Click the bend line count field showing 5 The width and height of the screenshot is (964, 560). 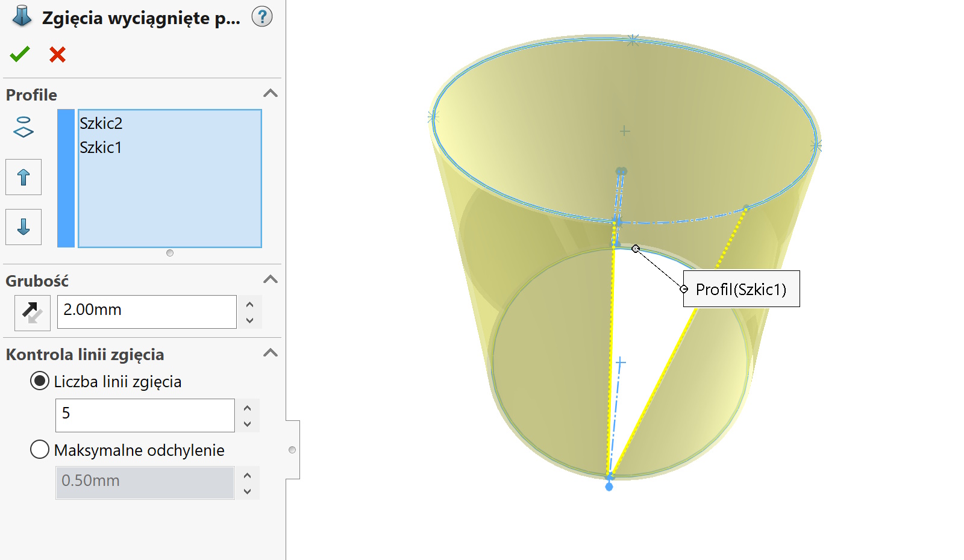(145, 415)
